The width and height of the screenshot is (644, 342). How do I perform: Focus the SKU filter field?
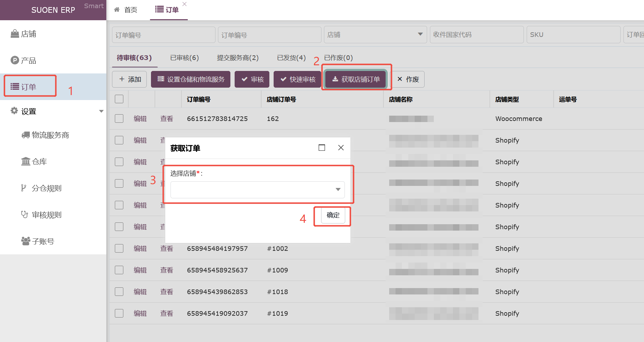tap(573, 35)
